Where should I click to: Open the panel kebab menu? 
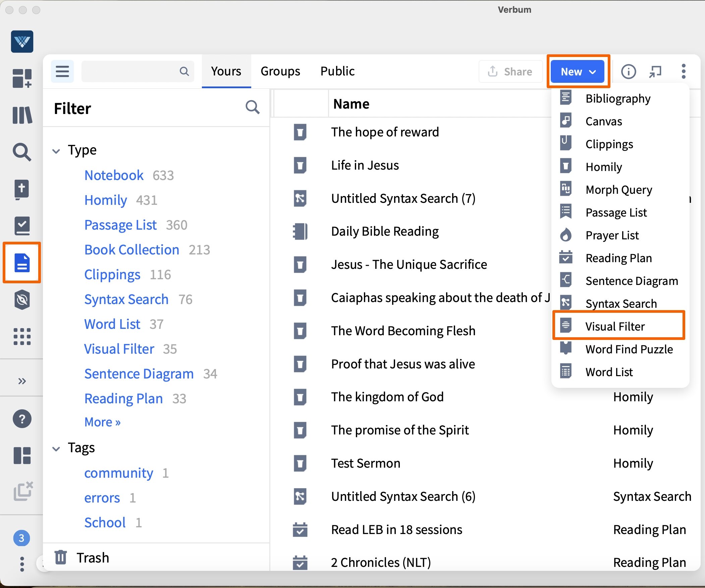(684, 71)
